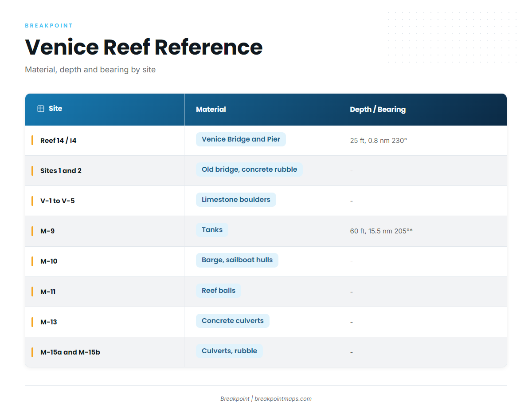Image resolution: width=532 pixels, height=414 pixels.
Task: Select the Culverts, rubble material tag
Action: [x=230, y=351]
